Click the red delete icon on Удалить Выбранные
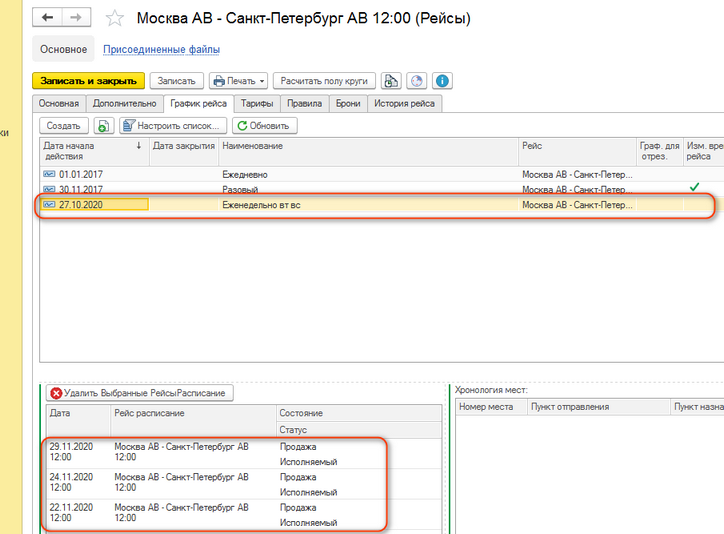Screen dimensions: 724x534 coord(56,394)
